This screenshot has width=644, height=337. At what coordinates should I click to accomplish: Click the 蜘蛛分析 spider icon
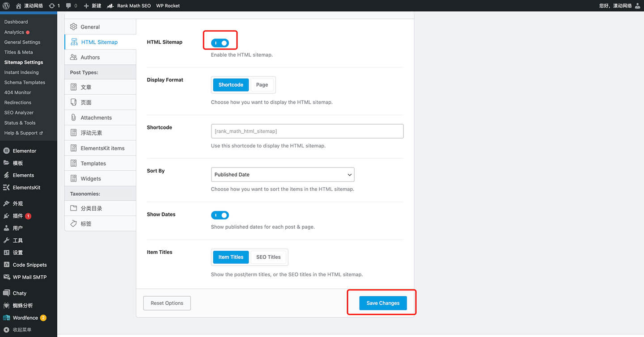(x=6, y=306)
